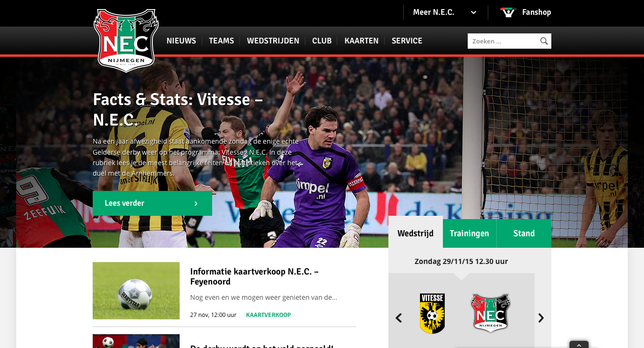Click the Fanshop cart icon
Screen dimensions: 644x348
coord(508,12)
